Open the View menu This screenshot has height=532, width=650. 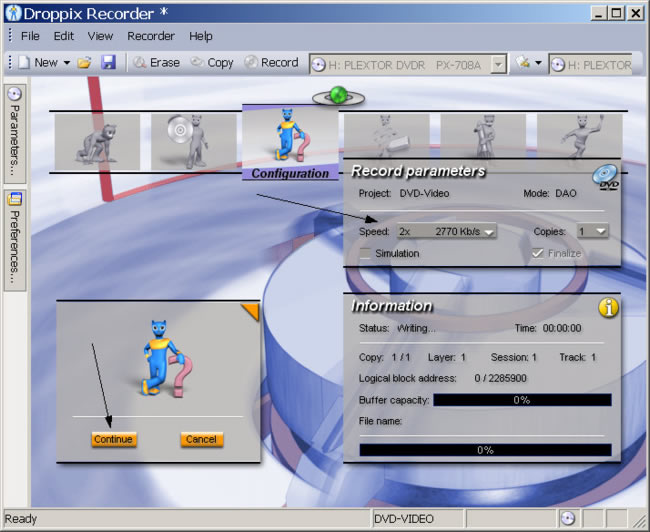(100, 36)
